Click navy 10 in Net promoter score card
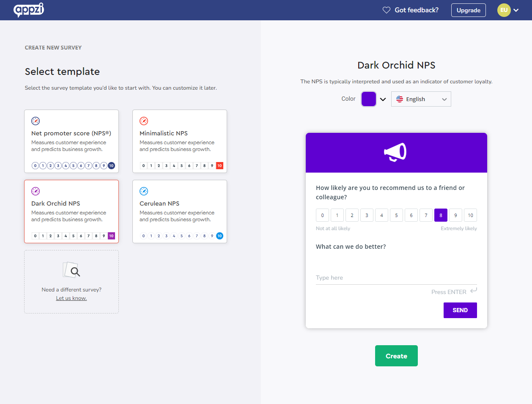532x404 pixels. [111, 166]
